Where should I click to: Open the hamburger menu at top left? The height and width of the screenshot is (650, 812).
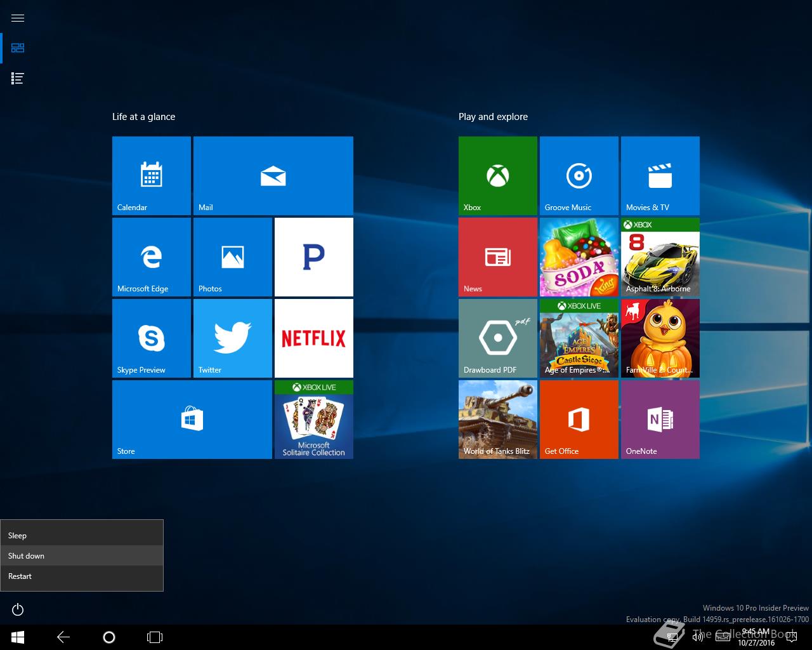[18, 18]
